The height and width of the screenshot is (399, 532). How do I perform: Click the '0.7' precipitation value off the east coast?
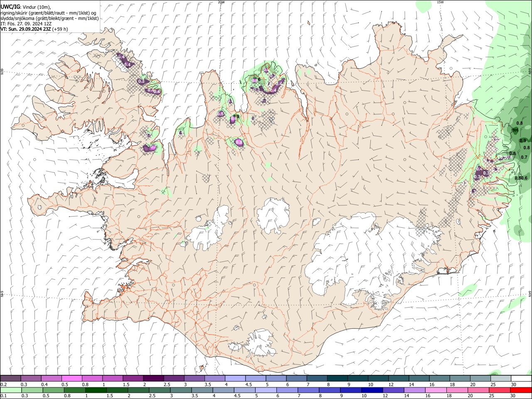tap(524, 157)
